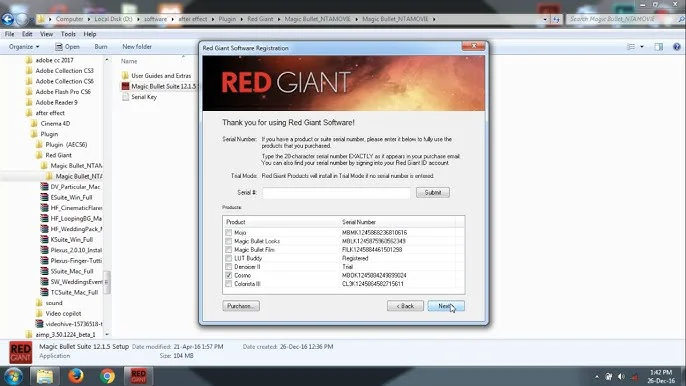Open File Explorer from the taskbar
686x386 pixels.
click(44, 376)
